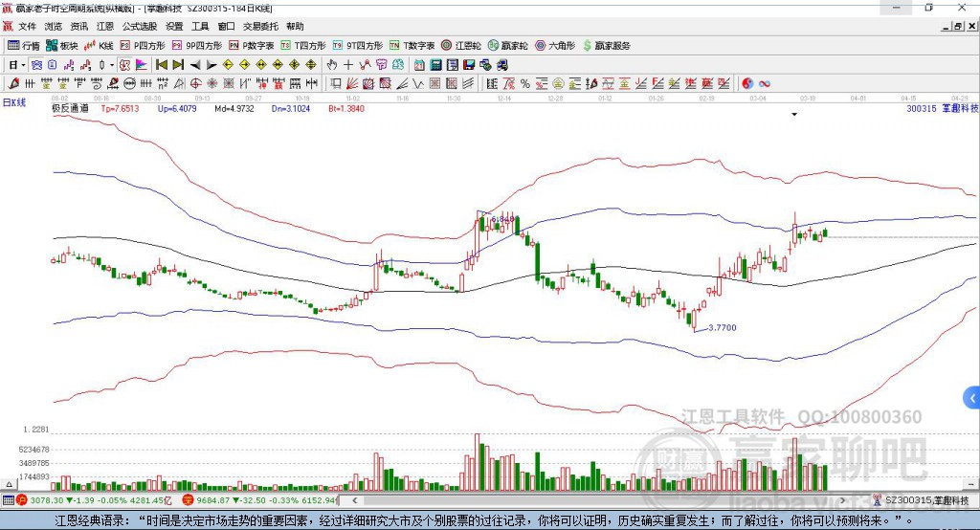Launch the 赢家轮 wheel tool

507,46
